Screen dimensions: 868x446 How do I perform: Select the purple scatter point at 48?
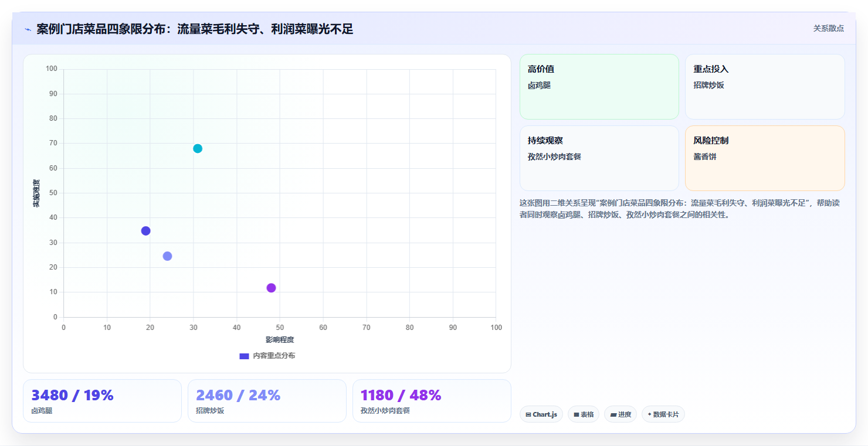(x=271, y=288)
